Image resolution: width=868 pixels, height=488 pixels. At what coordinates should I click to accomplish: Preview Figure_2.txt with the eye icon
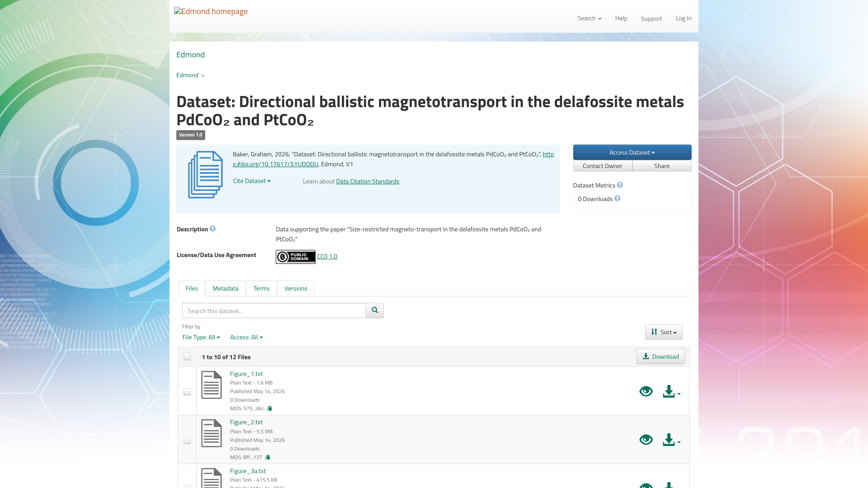[x=646, y=440]
